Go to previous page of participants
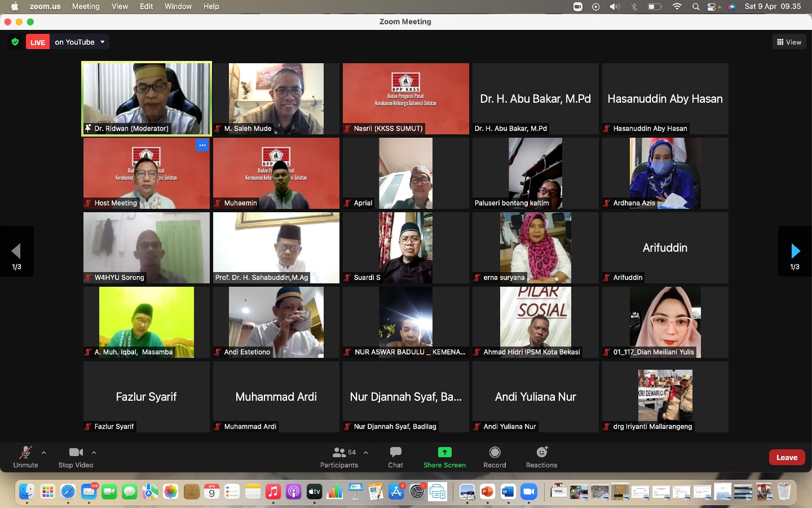 click(x=16, y=251)
